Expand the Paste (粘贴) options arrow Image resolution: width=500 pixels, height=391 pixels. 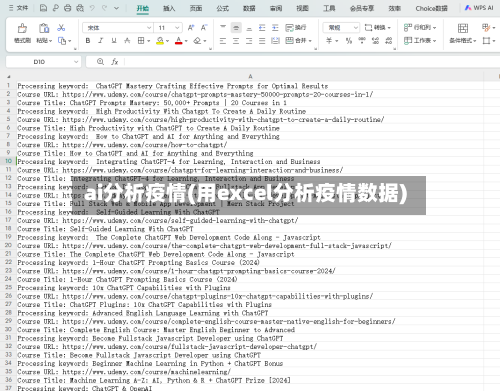[51, 41]
